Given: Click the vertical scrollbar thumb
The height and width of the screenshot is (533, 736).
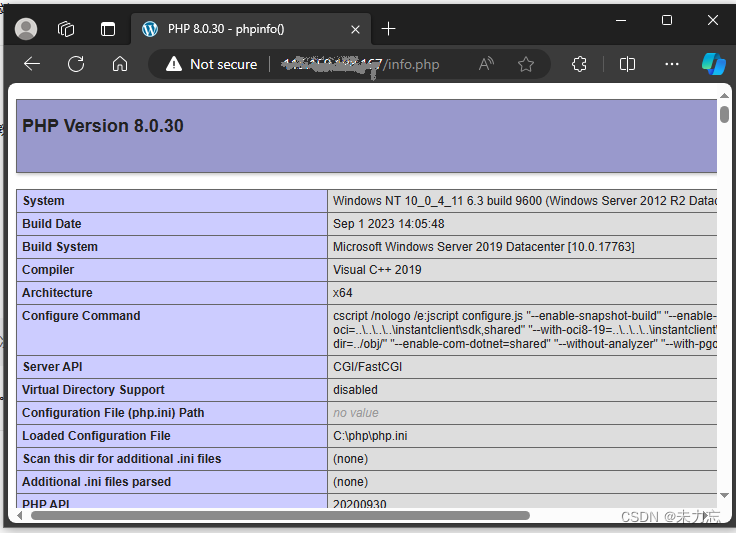Looking at the screenshot, I should (x=724, y=114).
